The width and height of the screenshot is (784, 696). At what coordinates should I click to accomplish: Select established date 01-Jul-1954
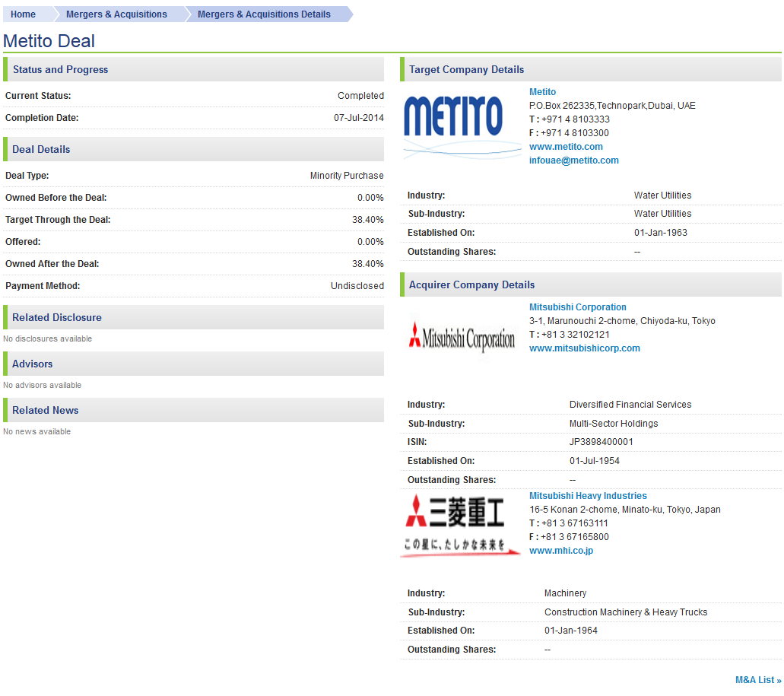(595, 461)
